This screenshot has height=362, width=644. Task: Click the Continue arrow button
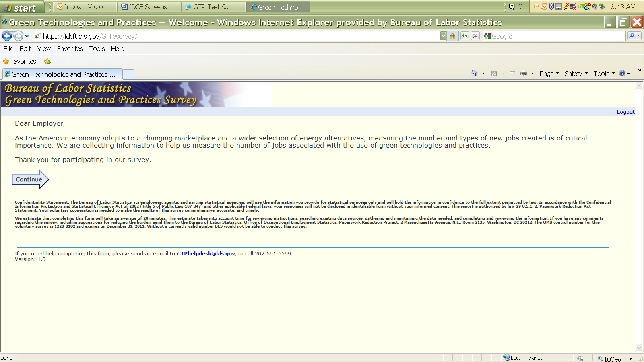[x=31, y=179]
